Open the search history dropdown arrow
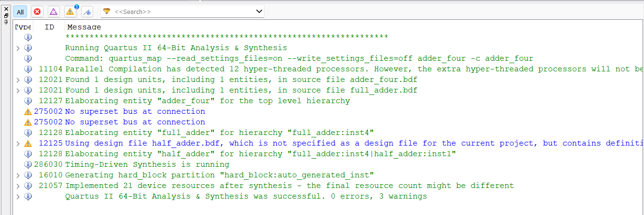 pos(259,11)
